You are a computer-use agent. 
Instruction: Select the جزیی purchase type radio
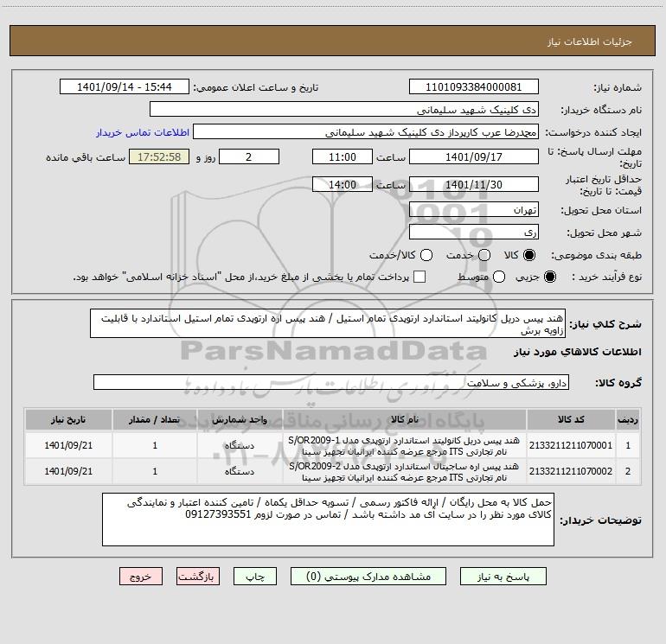(x=549, y=277)
